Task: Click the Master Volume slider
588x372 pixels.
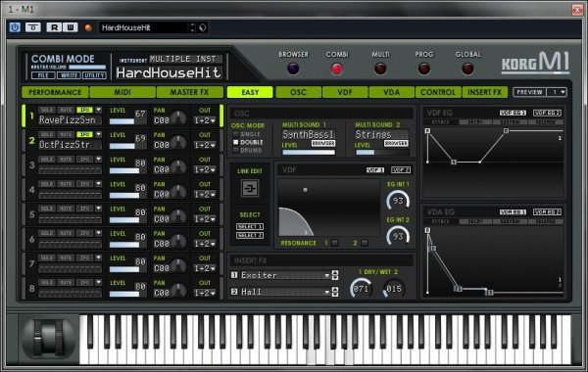Action: (x=87, y=68)
